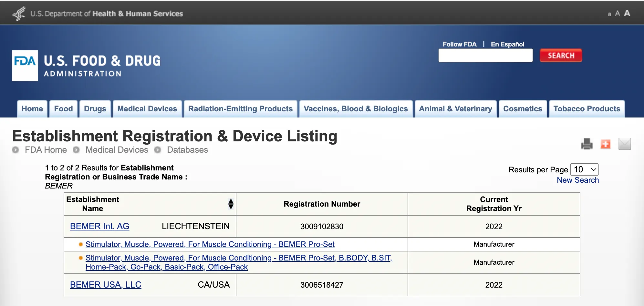Click the Registration Number column header
Image resolution: width=644 pixels, height=306 pixels.
322,204
